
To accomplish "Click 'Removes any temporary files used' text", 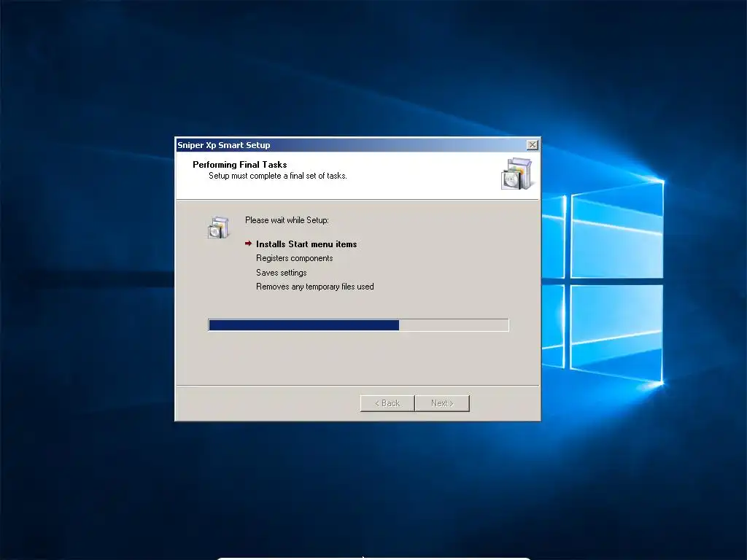I will [315, 287].
